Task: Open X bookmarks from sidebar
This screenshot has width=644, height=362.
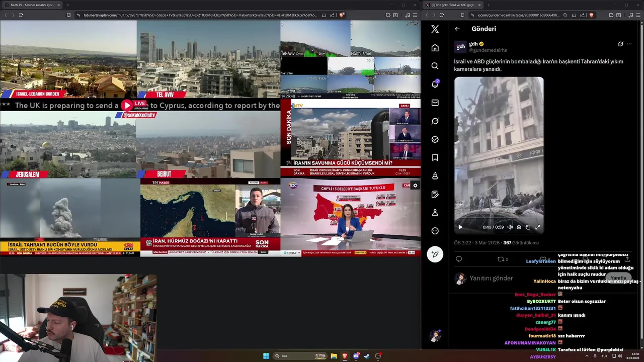Action: pyautogui.click(x=435, y=157)
